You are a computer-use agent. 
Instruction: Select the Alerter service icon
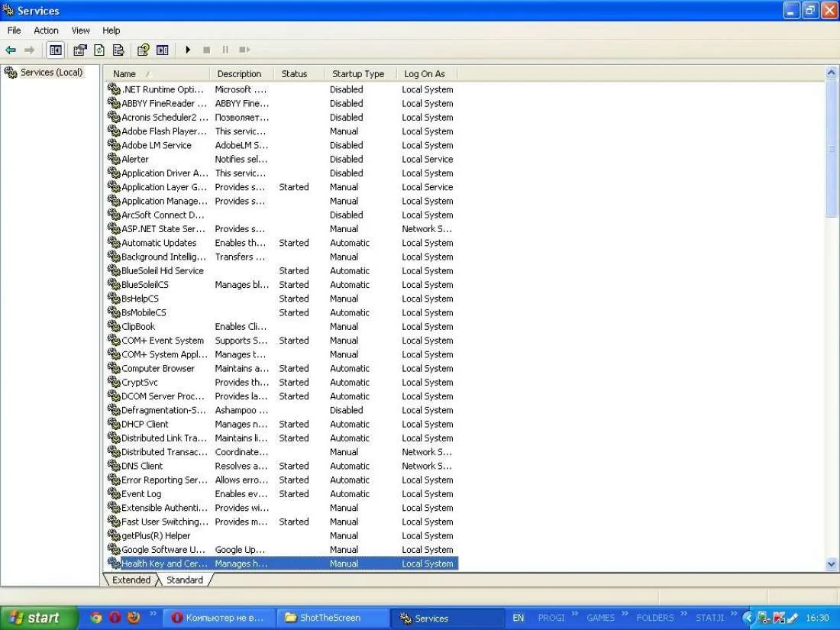point(114,159)
